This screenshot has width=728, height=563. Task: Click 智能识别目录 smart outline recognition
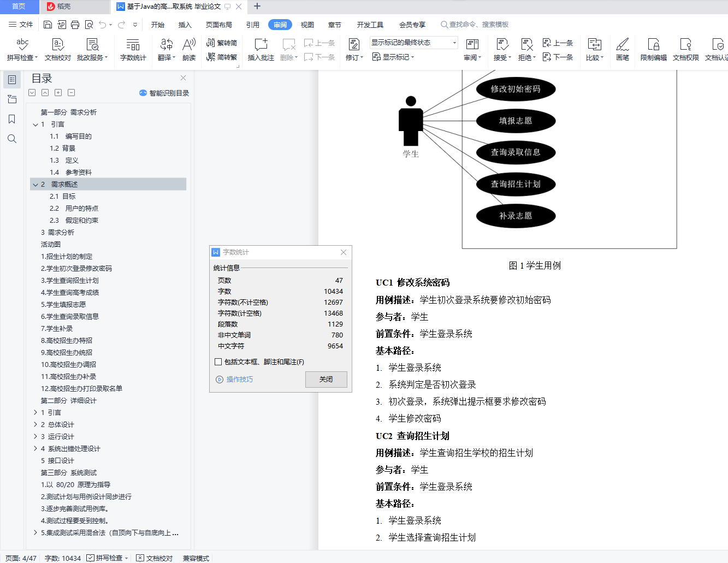[x=164, y=93]
